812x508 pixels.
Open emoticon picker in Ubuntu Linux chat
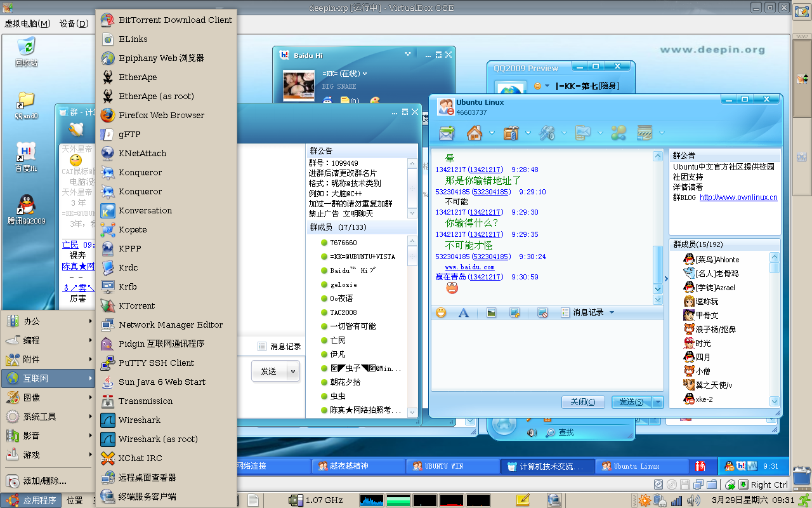pyautogui.click(x=441, y=312)
